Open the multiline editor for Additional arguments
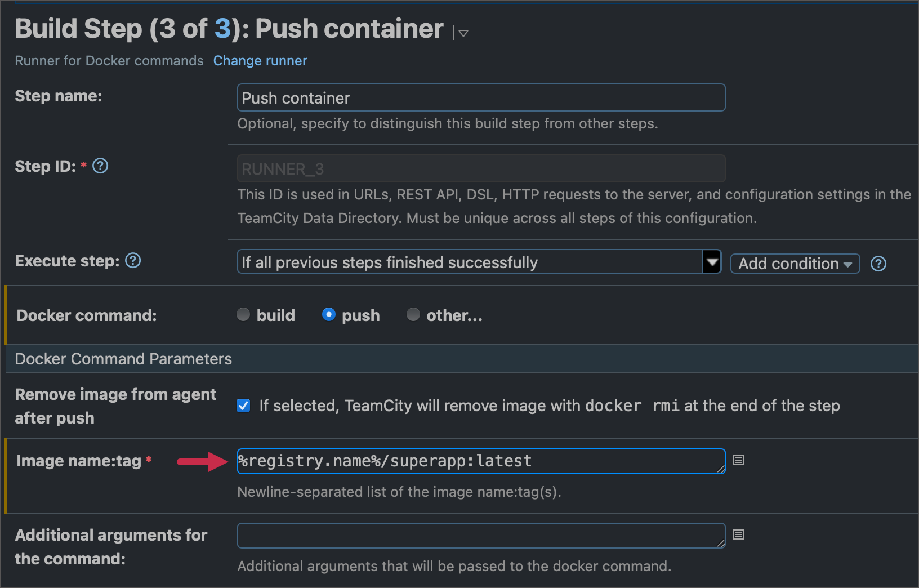The image size is (919, 588). click(x=738, y=534)
